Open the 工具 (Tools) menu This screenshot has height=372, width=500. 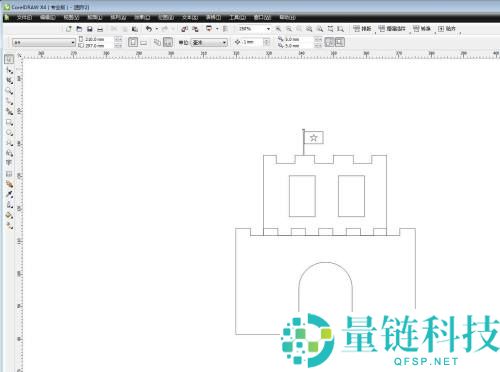(x=237, y=17)
